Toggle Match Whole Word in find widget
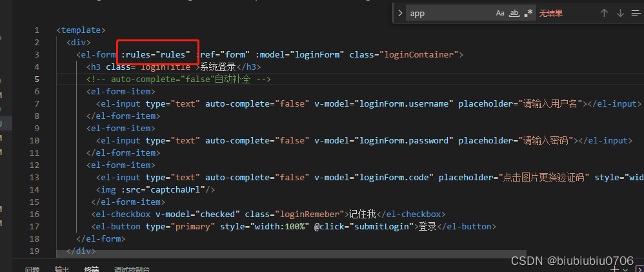The width and height of the screenshot is (644, 272). coord(514,13)
